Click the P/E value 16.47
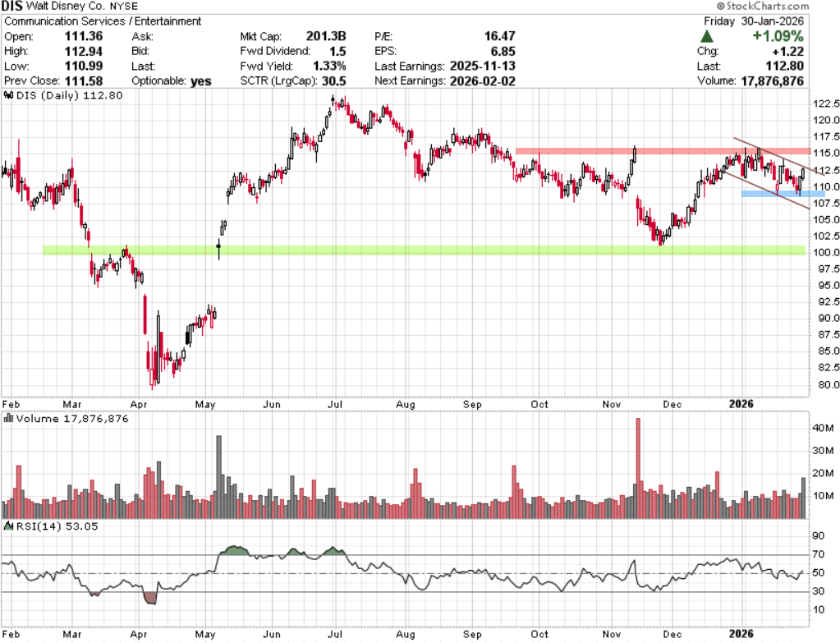 point(500,36)
